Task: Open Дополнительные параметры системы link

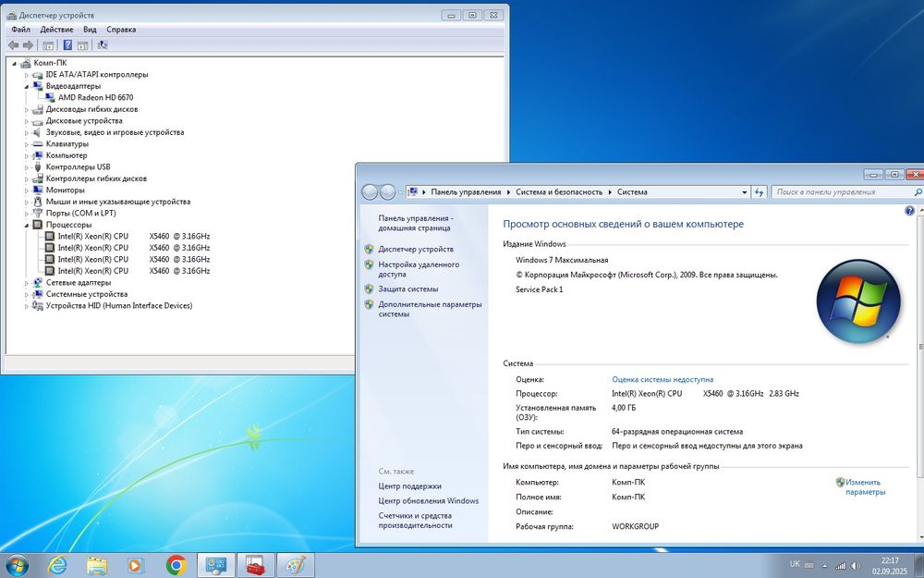Action: point(430,309)
